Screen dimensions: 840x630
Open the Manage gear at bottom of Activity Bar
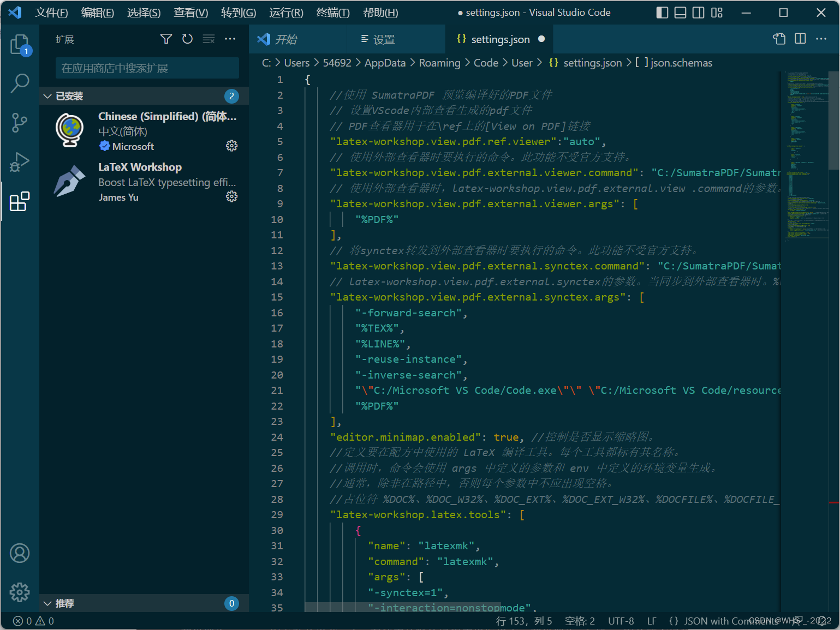pos(20,592)
